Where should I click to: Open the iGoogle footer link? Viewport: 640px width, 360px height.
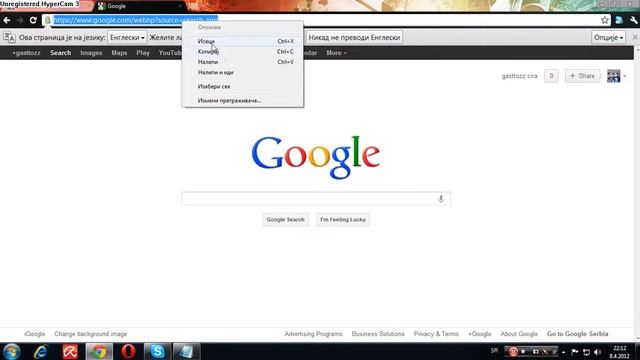coord(34,334)
